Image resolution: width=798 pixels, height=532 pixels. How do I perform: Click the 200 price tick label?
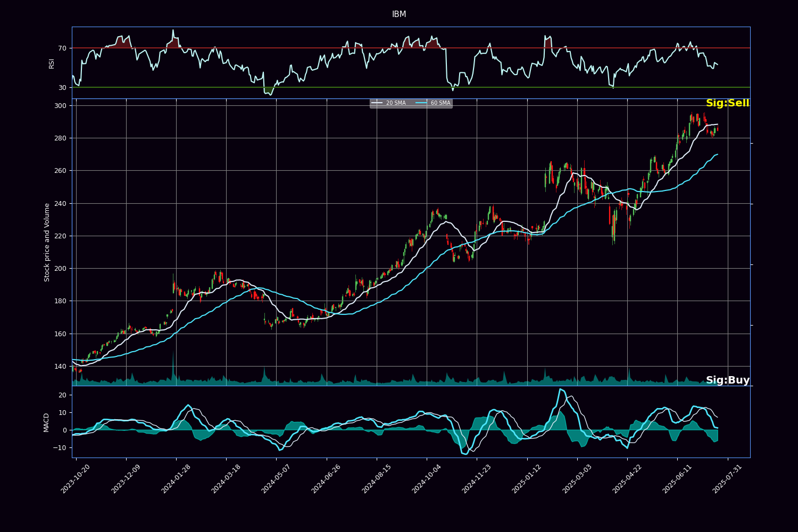click(x=60, y=269)
